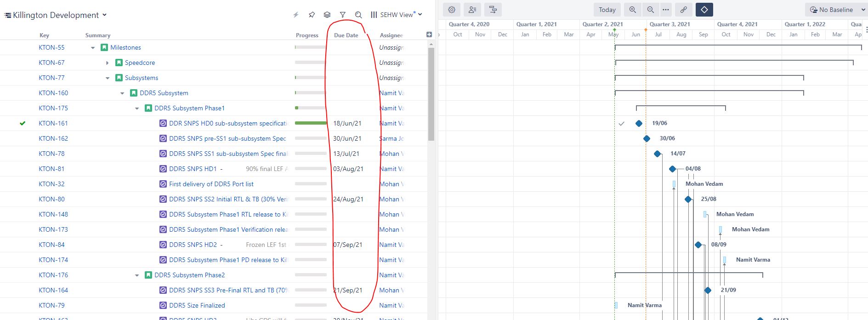
Task: Click the green done checkmark on KTON-161
Action: 23,123
